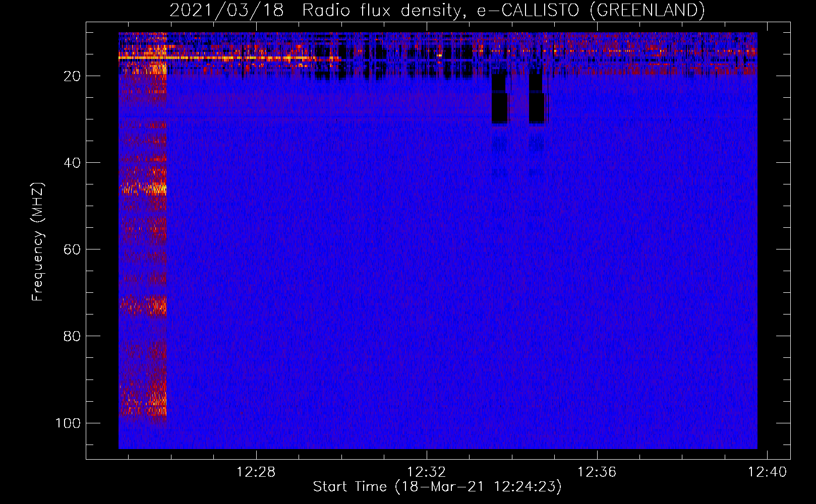Click the 12:28 time tick label

[256, 472]
